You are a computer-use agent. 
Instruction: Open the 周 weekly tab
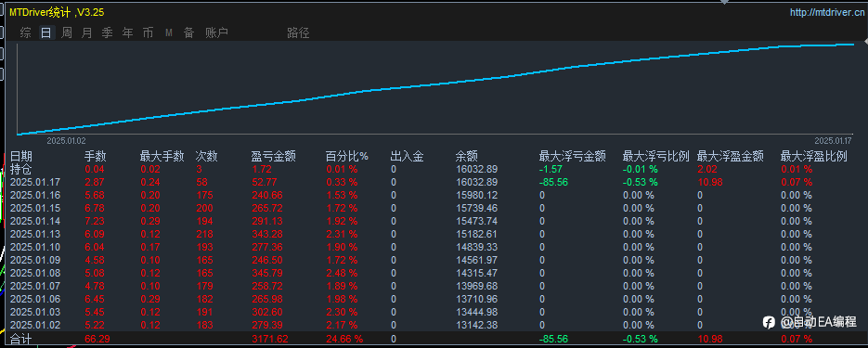67,33
